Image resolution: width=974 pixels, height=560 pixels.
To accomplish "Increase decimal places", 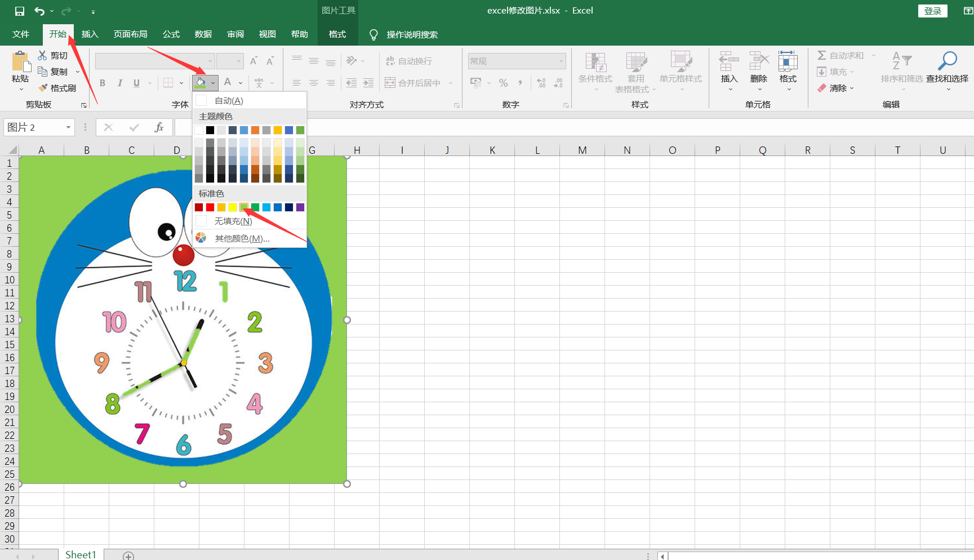I will coord(541,83).
